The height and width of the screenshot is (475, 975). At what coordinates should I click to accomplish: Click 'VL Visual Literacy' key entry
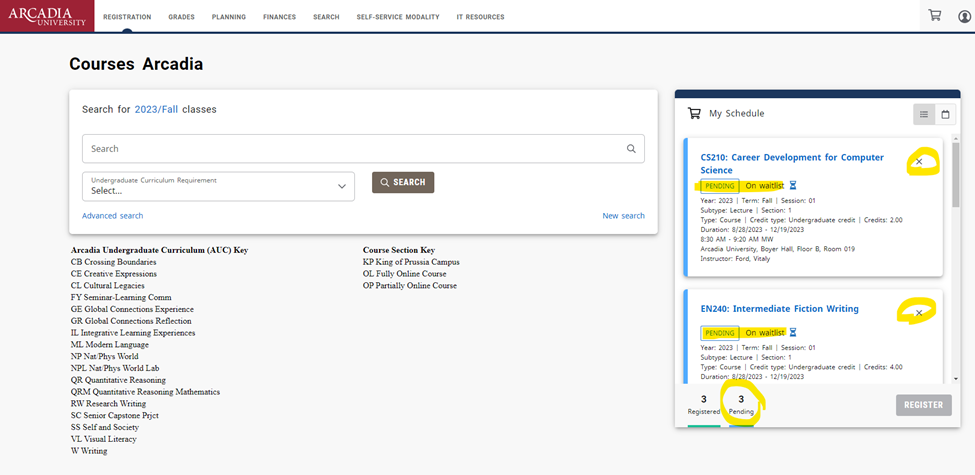(x=104, y=439)
